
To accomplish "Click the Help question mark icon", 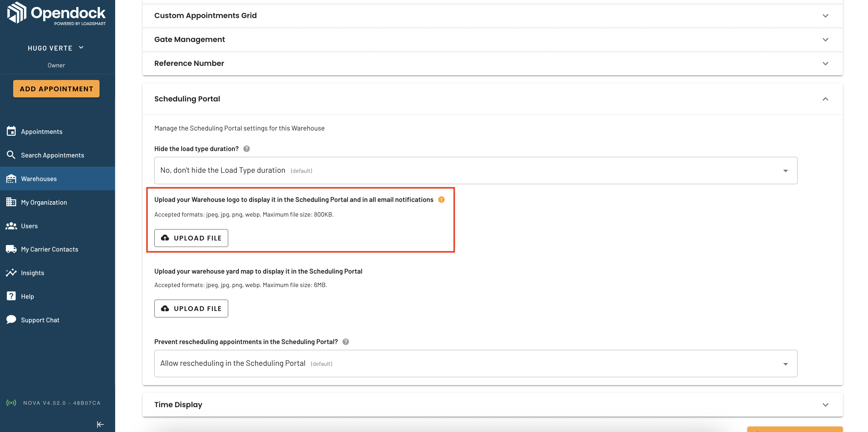I will tap(11, 296).
